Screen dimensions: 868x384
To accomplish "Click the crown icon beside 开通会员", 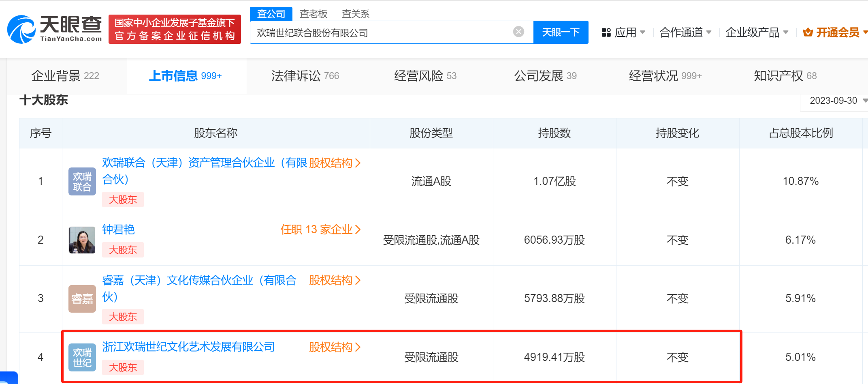I will pyautogui.click(x=808, y=32).
